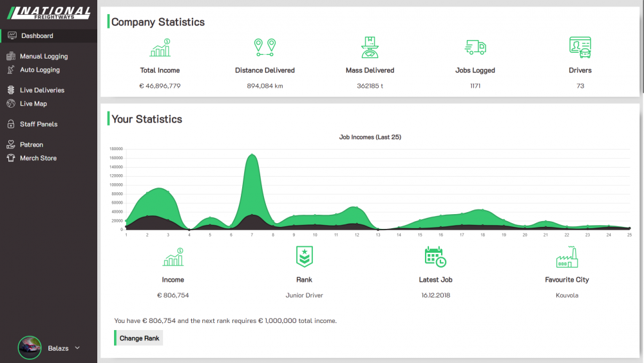Click the Rank badge icon
Image resolution: width=644 pixels, height=363 pixels.
tap(304, 257)
